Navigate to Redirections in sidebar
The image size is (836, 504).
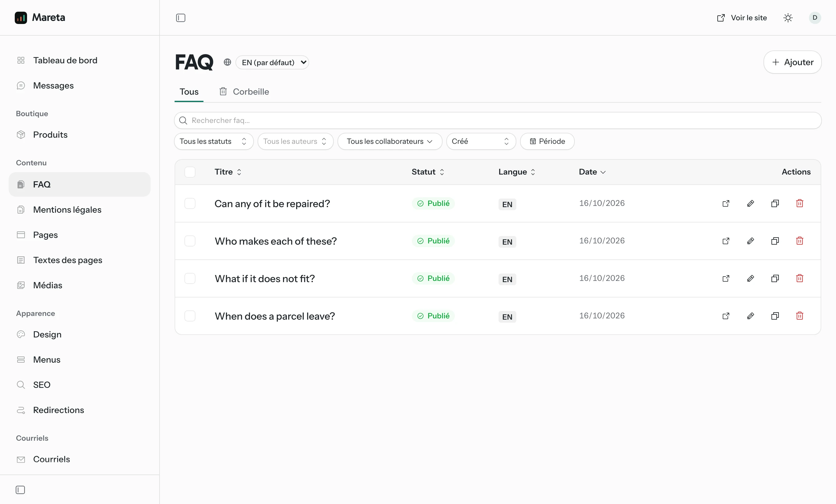[79, 410]
